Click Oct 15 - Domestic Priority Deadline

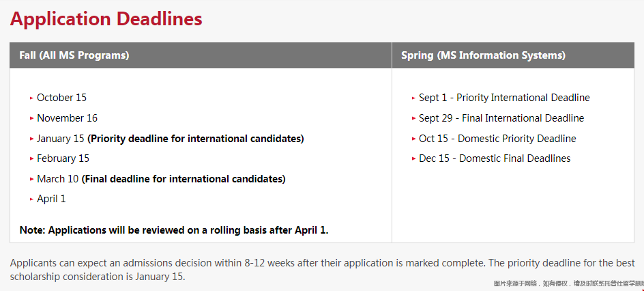(497, 139)
